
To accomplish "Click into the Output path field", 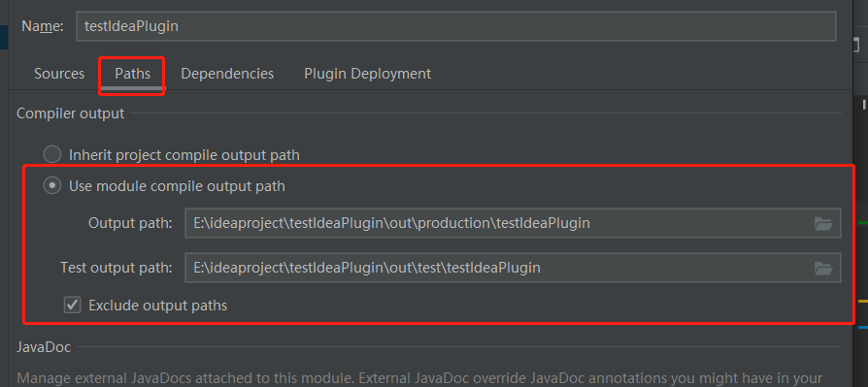I will click(x=513, y=223).
